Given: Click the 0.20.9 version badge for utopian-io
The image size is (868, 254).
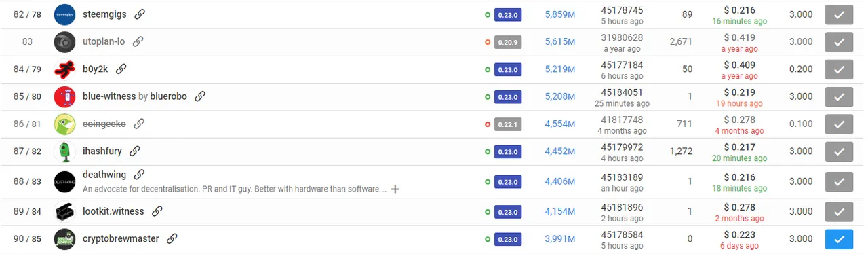Looking at the screenshot, I should tap(508, 41).
